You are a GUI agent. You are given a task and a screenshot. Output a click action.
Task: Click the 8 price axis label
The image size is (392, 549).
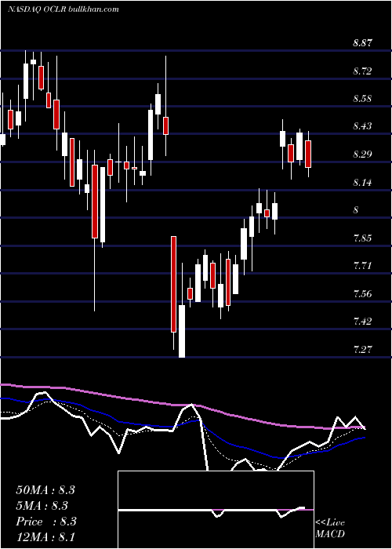(356, 210)
